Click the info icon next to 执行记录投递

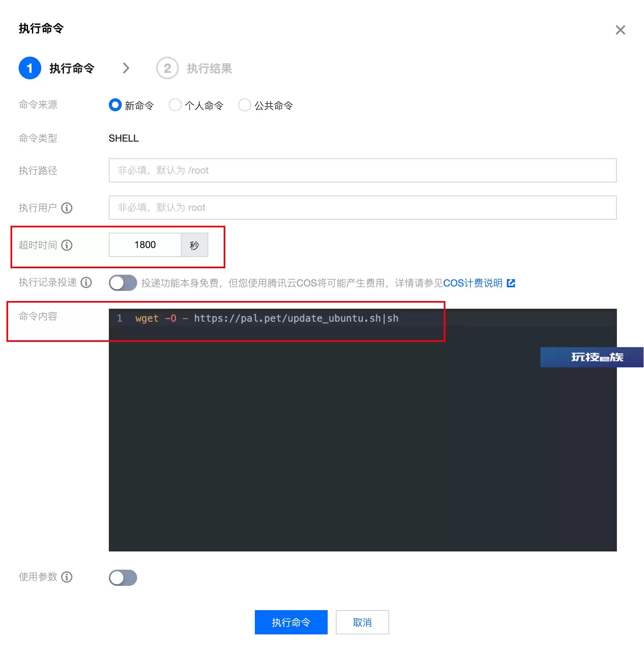click(86, 282)
